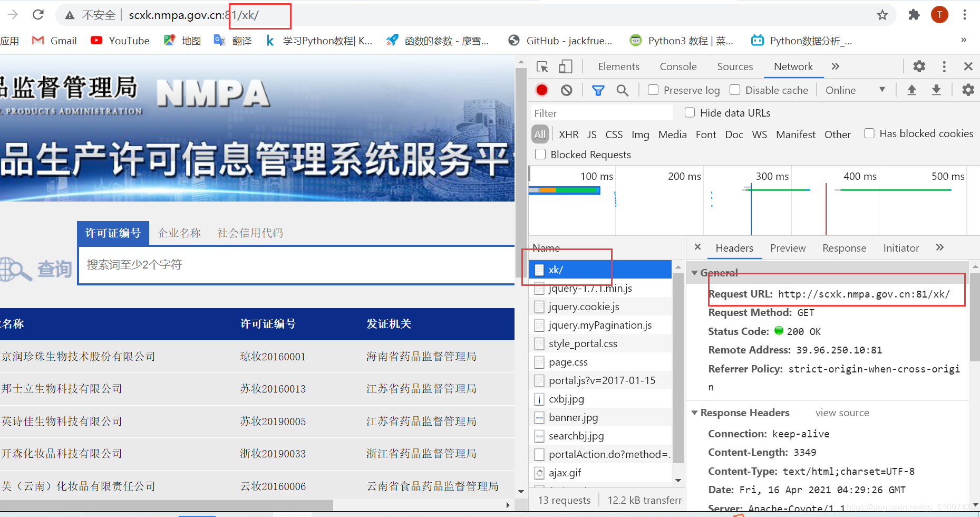Open the 翻译 bookmark
The height and width of the screenshot is (517, 980).
[x=232, y=41]
